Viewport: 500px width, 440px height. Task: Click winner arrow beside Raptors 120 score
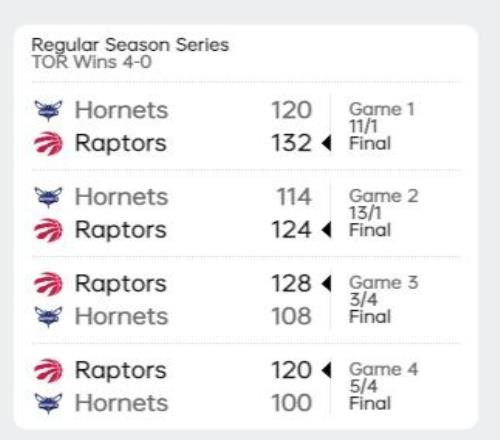pyautogui.click(x=326, y=370)
